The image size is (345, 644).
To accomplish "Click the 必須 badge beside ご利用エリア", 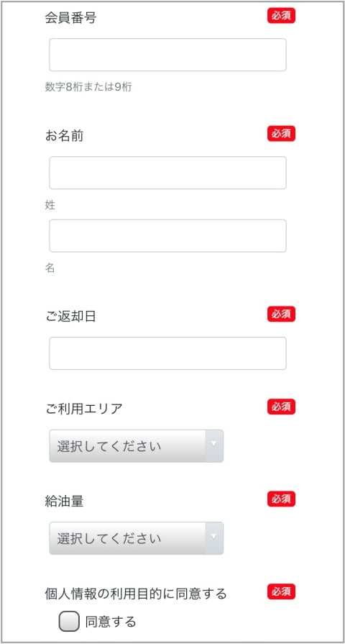I will coord(282,407).
